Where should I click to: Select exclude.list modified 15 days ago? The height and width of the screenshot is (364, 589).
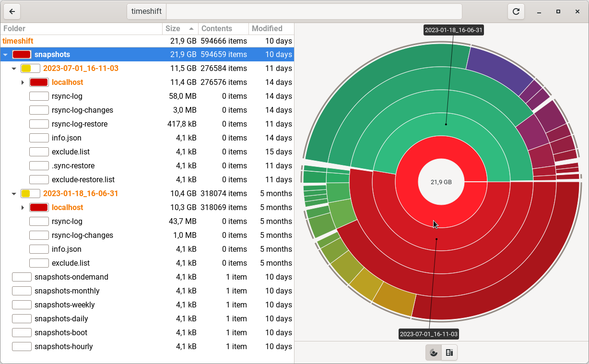147,152
